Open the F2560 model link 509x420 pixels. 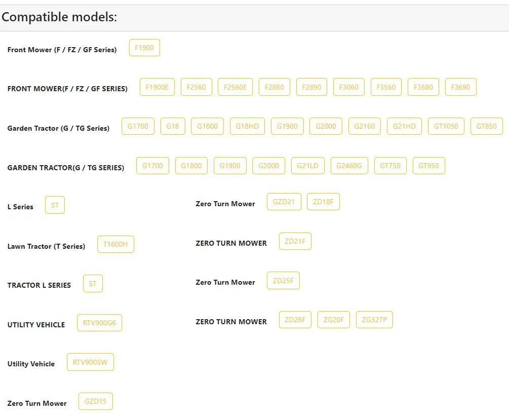(197, 87)
